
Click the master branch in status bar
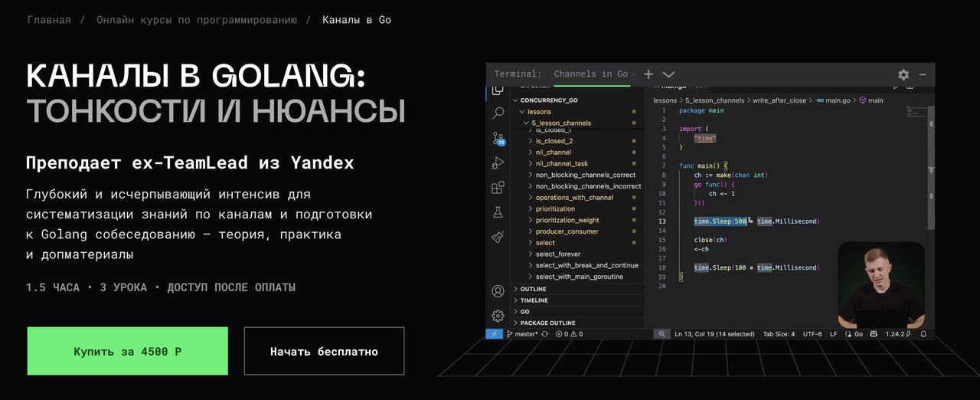point(525,334)
